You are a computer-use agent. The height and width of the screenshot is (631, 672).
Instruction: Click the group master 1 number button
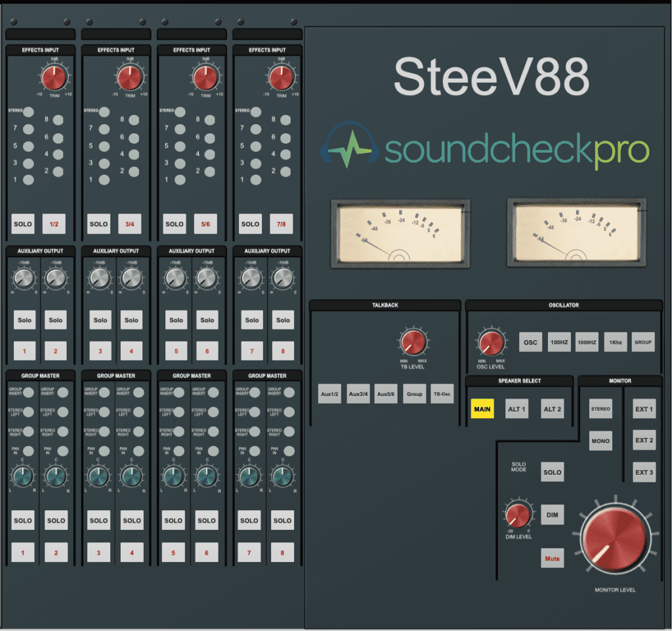coord(23,553)
